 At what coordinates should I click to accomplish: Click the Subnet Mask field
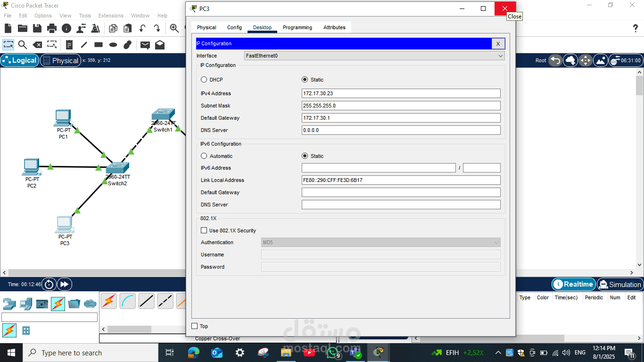pyautogui.click(x=401, y=106)
